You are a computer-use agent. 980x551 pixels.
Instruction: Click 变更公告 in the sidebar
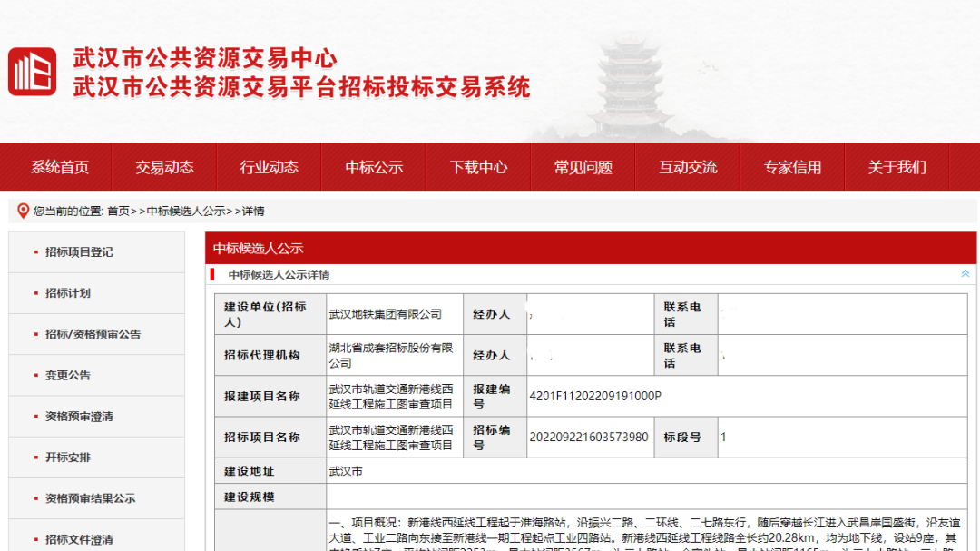(x=68, y=375)
